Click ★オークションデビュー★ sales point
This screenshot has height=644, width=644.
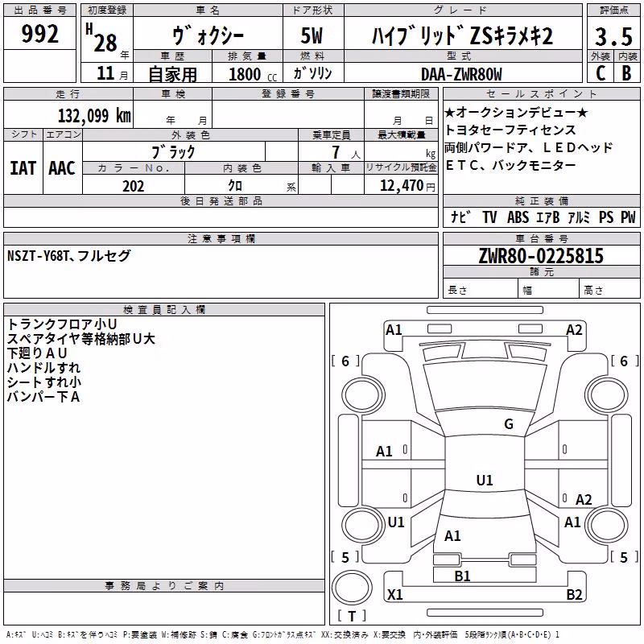tap(516, 112)
